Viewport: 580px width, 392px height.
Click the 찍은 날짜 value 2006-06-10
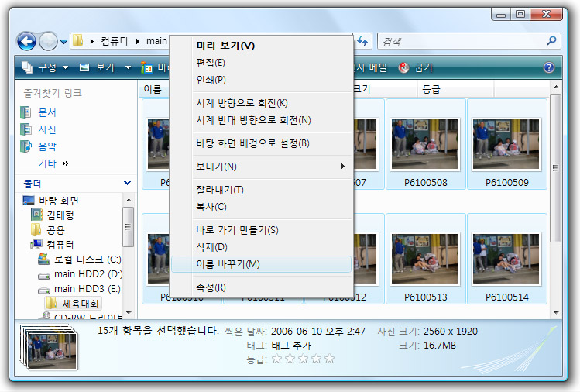click(x=317, y=332)
